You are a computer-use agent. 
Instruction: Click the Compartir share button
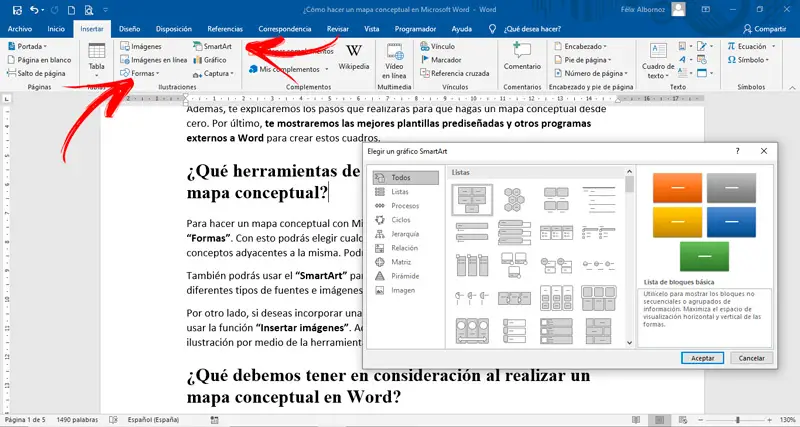[x=764, y=29]
